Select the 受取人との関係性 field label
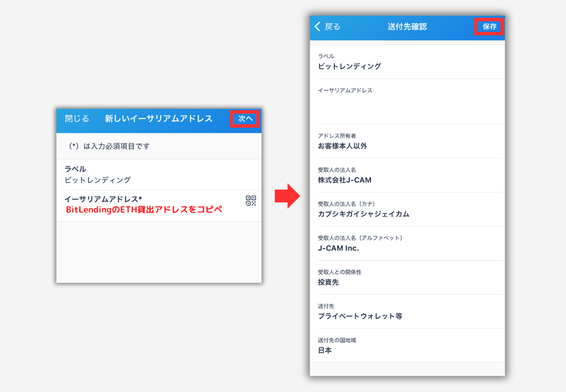 coord(340,272)
